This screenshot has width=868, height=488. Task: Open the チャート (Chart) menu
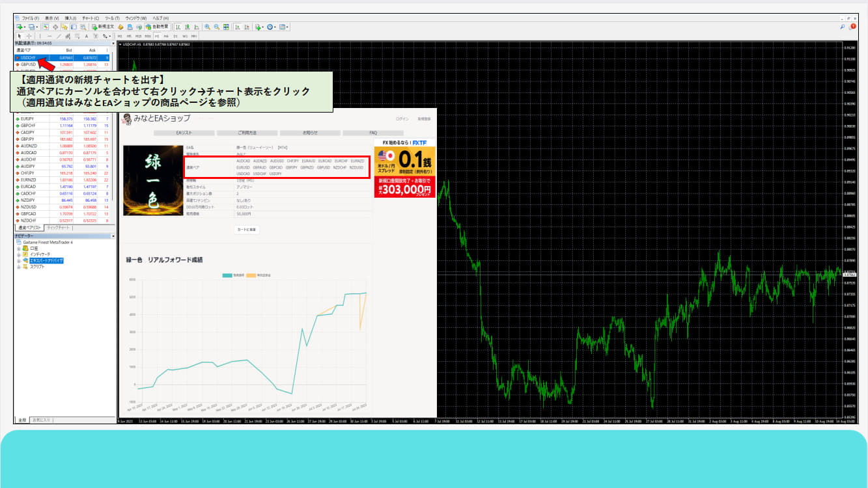coord(90,18)
